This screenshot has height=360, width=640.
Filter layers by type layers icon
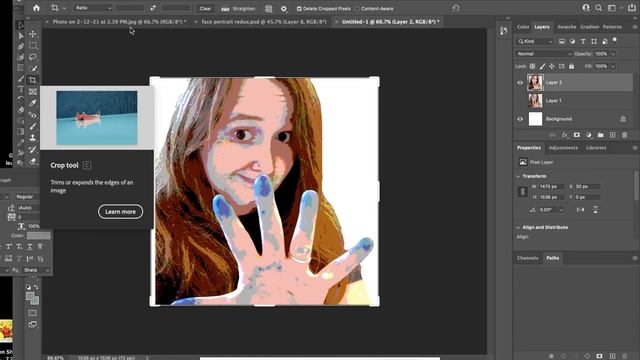pyautogui.click(x=583, y=41)
